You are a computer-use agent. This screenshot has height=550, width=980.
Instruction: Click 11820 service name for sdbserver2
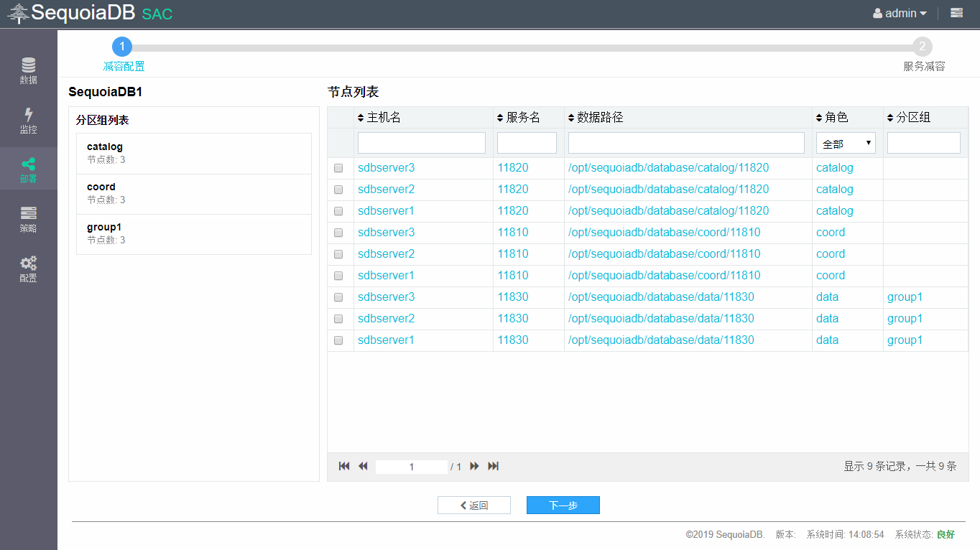point(513,190)
